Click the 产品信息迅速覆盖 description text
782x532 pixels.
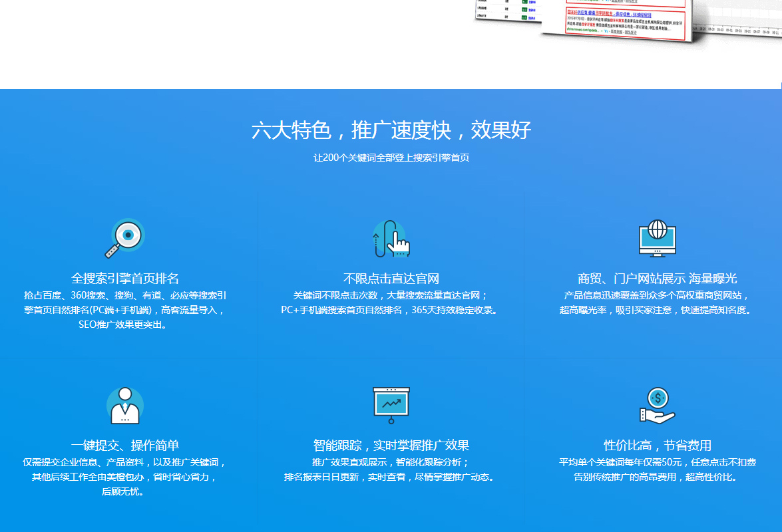pyautogui.click(x=657, y=303)
